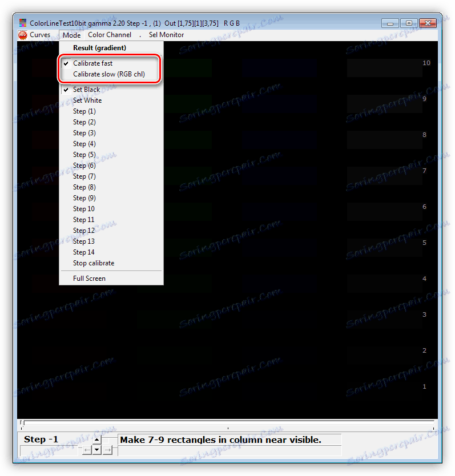Screen dimensions: 455x476
Task: Open the Curves menu
Action: coord(40,35)
